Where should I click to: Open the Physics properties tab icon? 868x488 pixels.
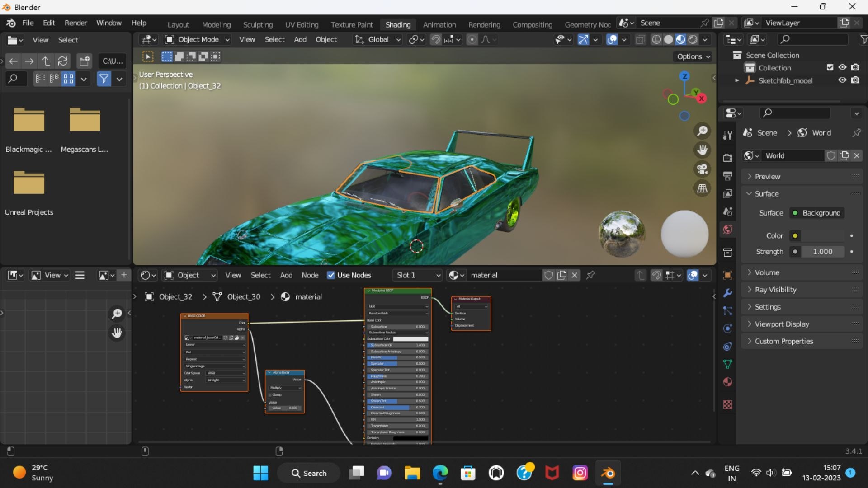(x=727, y=328)
